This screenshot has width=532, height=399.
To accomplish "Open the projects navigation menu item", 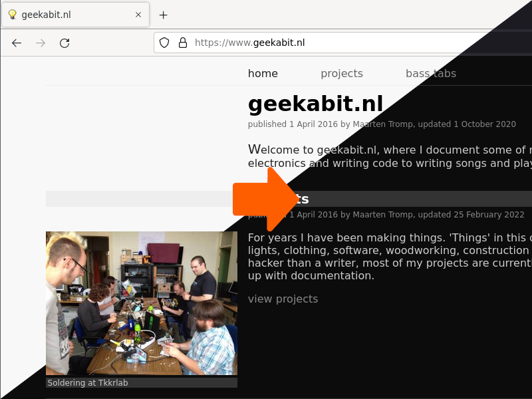I will click(x=342, y=74).
